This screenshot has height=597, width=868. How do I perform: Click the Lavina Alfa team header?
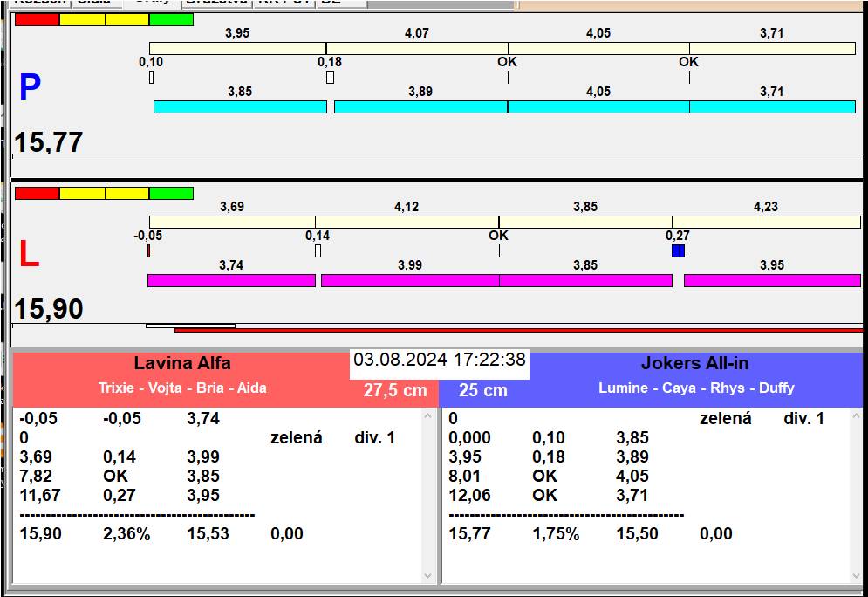(x=182, y=363)
